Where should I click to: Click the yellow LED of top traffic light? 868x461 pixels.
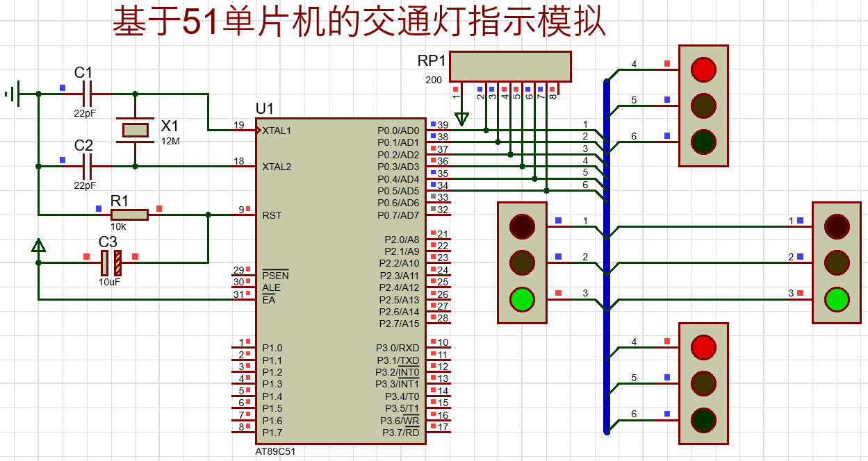(704, 106)
